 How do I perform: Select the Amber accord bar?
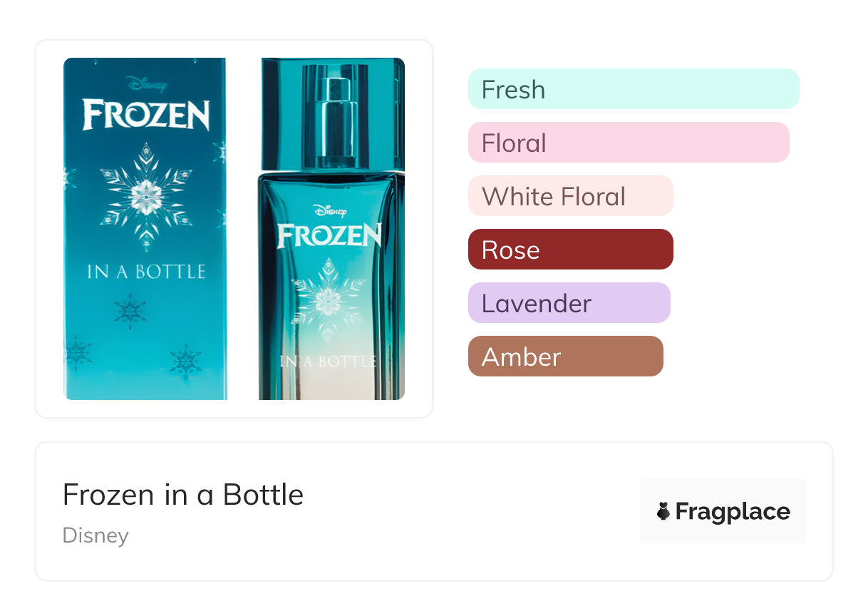pyautogui.click(x=565, y=356)
